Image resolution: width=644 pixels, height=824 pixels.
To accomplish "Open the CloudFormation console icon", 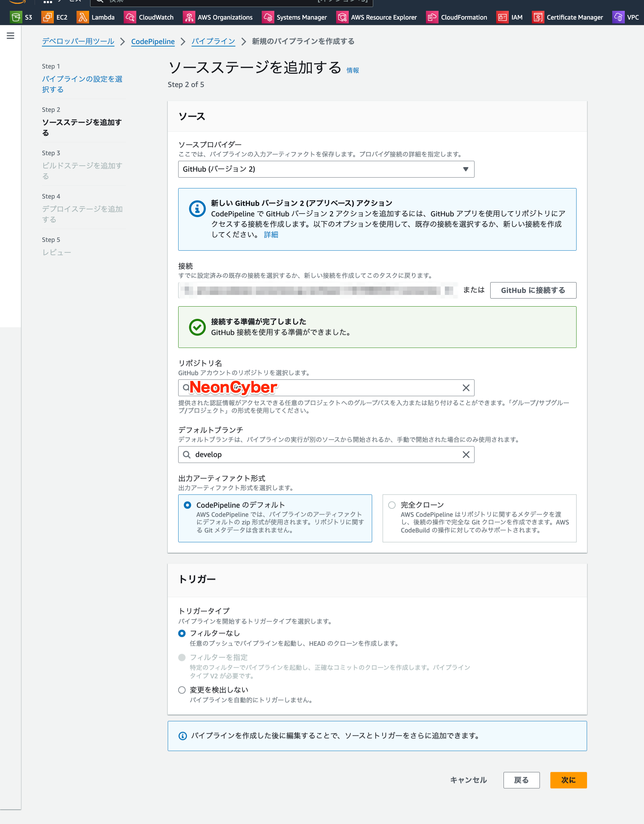I will [432, 17].
